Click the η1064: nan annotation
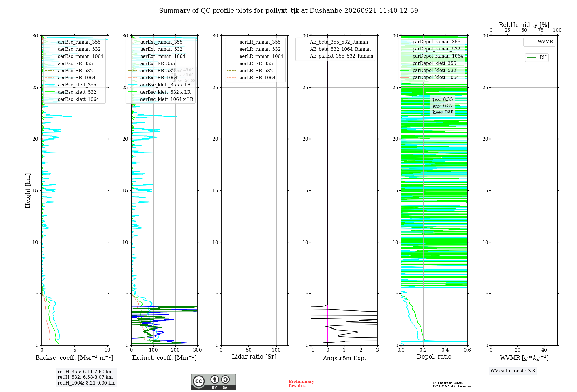Image resolution: width=577 pixels, height=392 pixels. point(442,112)
